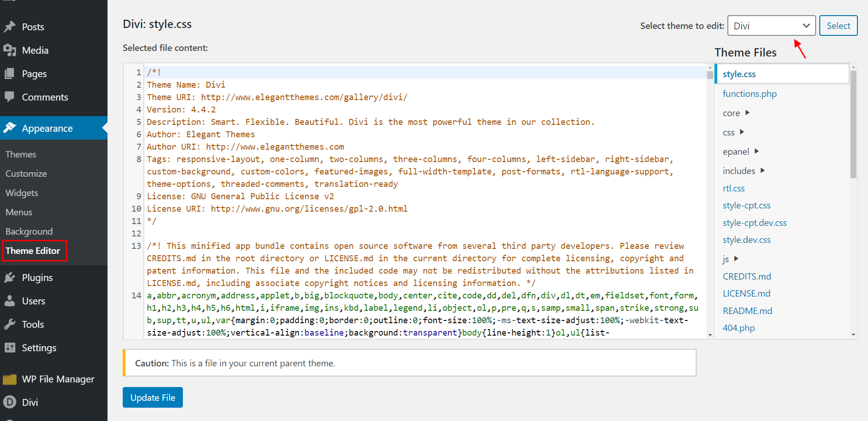Screen dimensions: 868x421
Task: Click the Theme Files down scroll arrow
Action: pos(853,335)
